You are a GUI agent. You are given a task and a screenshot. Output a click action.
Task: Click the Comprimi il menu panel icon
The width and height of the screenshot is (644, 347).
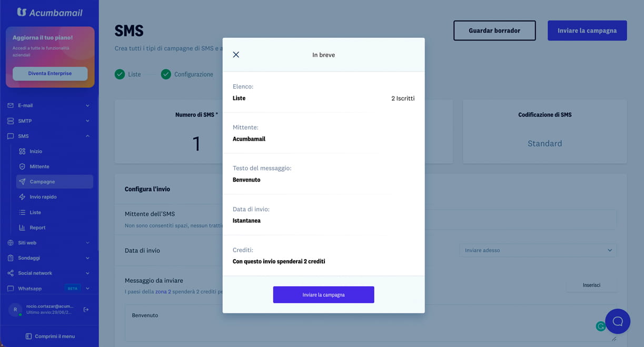(x=29, y=336)
